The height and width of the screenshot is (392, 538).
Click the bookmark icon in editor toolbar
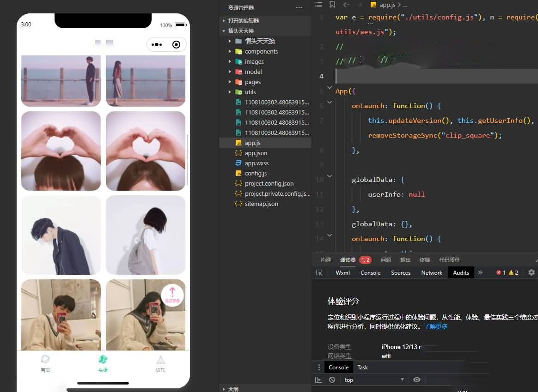click(x=332, y=5)
